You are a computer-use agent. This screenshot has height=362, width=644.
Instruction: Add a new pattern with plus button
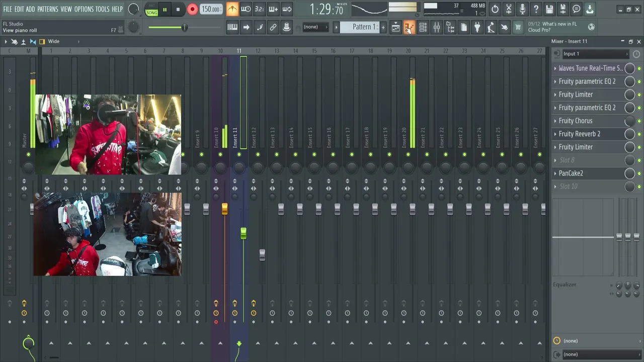(x=383, y=27)
